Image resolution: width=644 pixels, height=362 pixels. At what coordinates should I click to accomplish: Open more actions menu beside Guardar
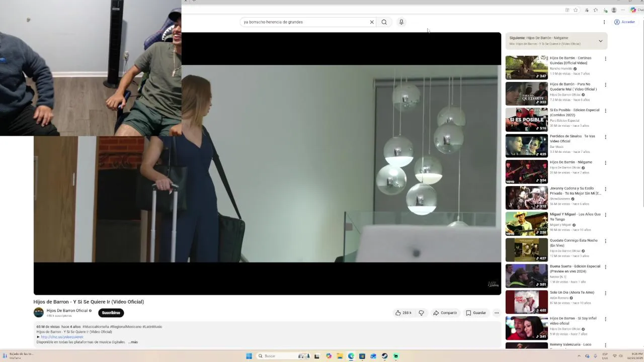tap(497, 313)
